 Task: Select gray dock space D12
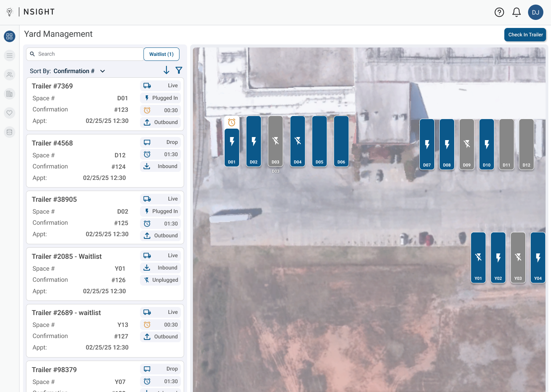coord(527,144)
